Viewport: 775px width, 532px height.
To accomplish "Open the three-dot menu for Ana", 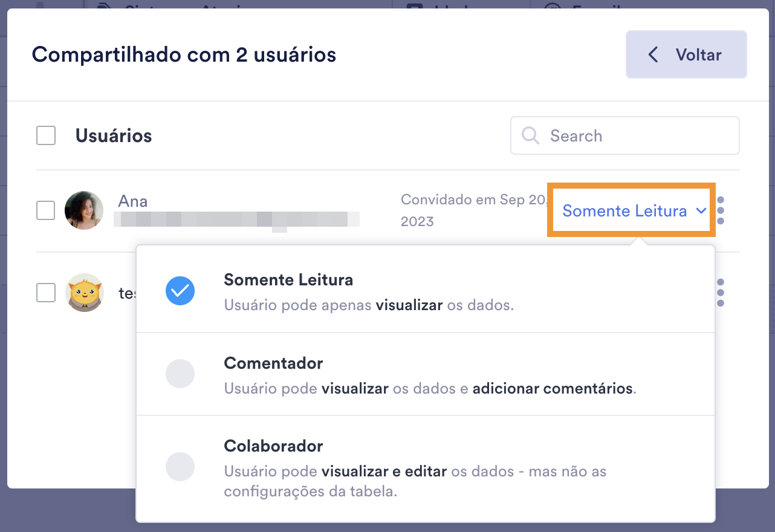I will coord(720,210).
